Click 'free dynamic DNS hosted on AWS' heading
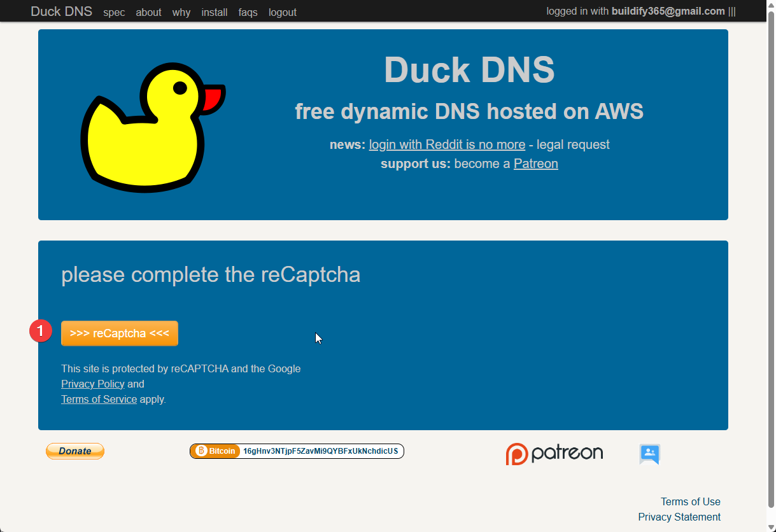Screen dimensions: 776x532 (469, 111)
